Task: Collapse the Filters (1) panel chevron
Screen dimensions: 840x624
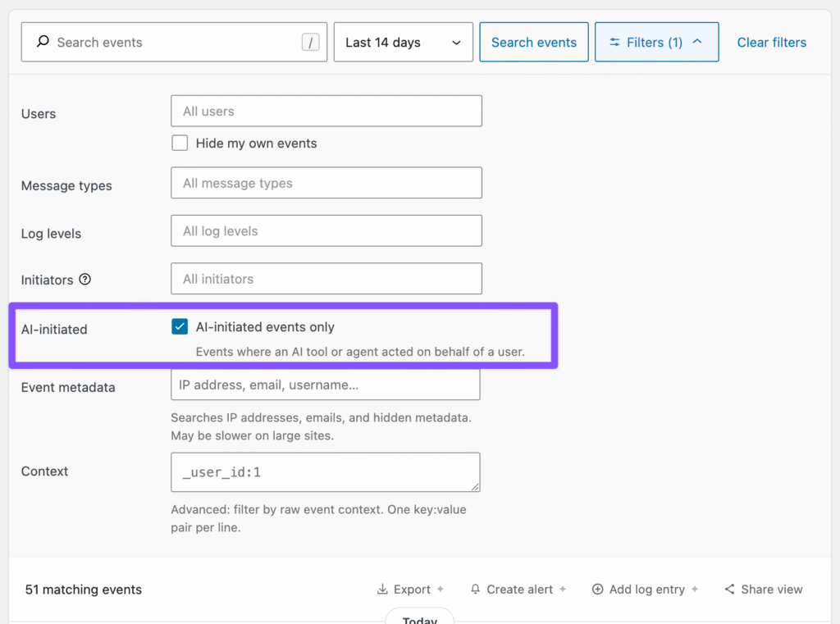Action: point(697,41)
